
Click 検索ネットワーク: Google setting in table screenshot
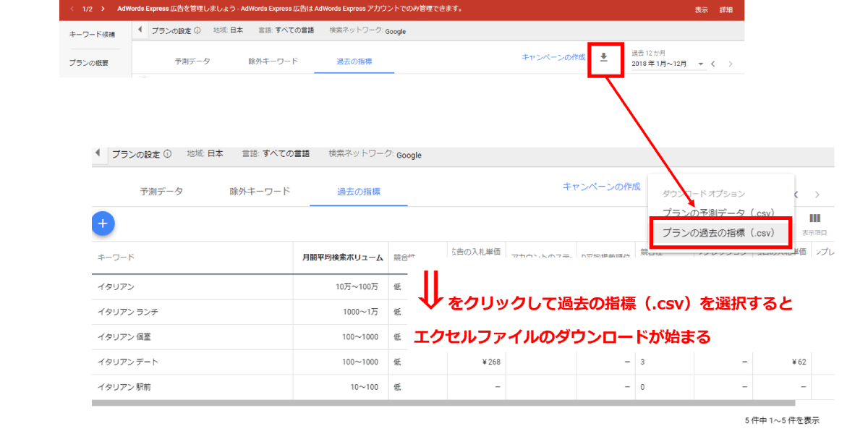click(x=375, y=154)
